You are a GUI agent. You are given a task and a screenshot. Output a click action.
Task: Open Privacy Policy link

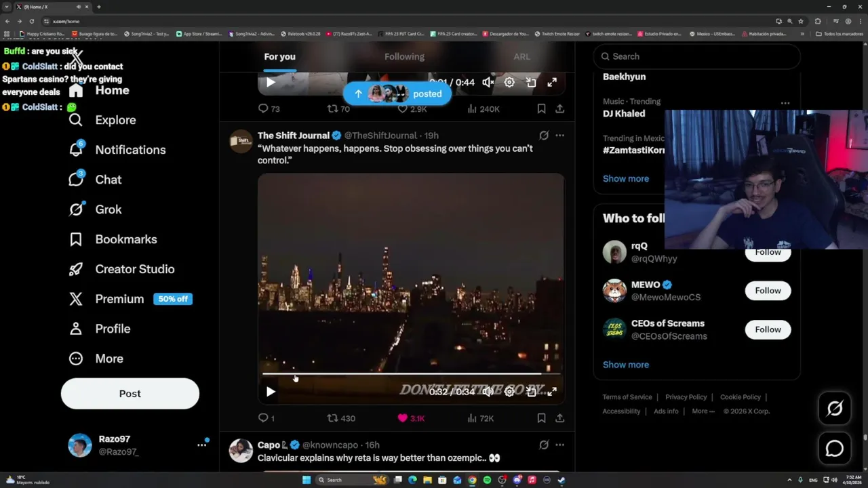click(x=686, y=397)
